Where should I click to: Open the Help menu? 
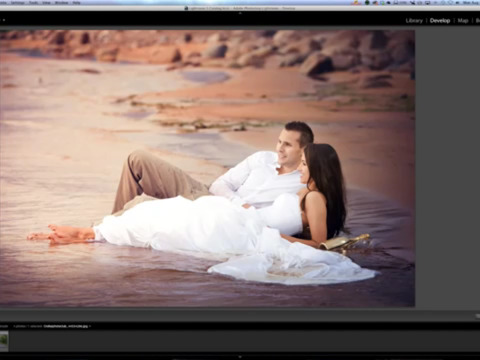(x=76, y=3)
